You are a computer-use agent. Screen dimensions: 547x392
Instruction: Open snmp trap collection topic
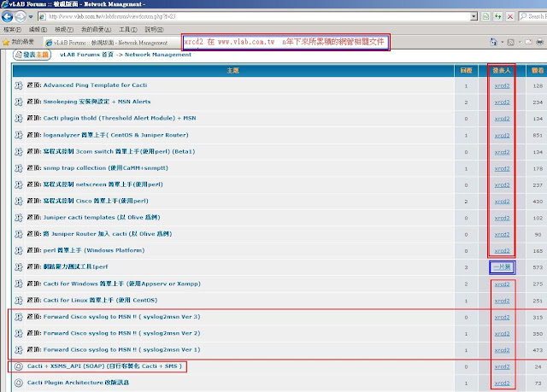click(106, 168)
